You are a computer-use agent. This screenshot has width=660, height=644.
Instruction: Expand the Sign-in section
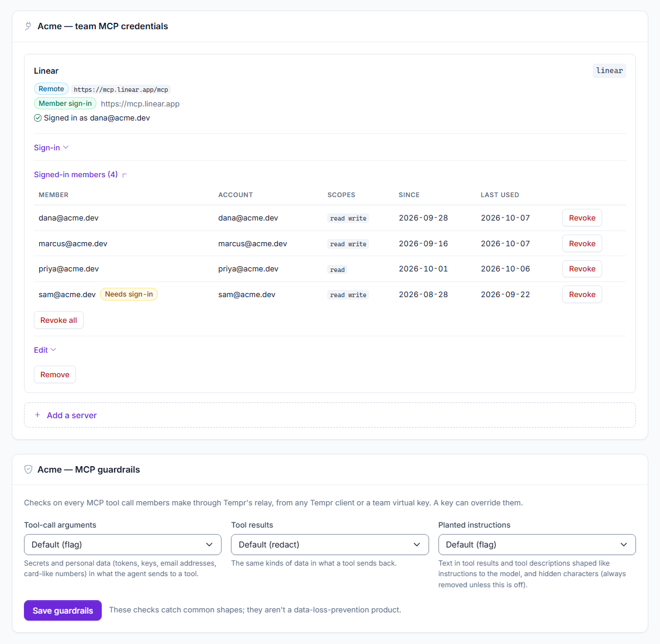[x=51, y=148]
